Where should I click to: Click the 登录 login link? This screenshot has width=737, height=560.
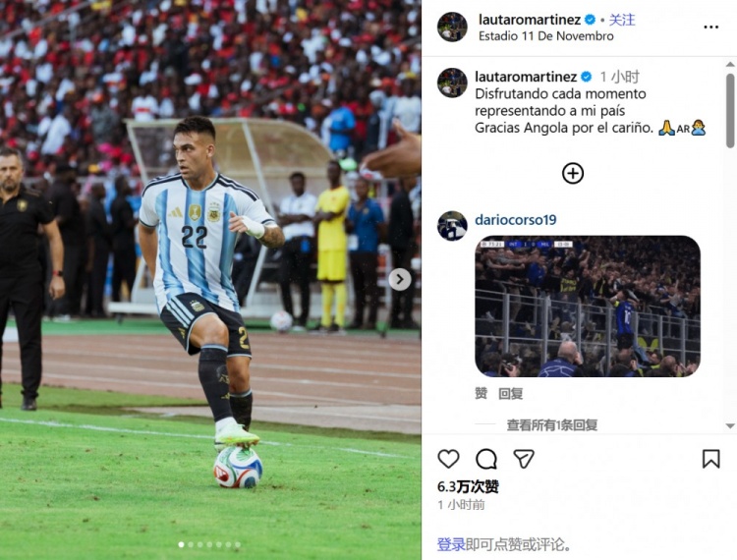pos(451,544)
